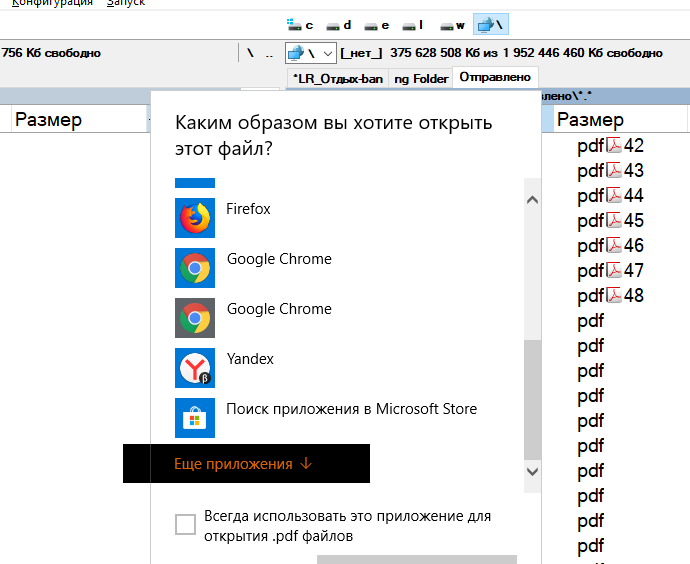Choose the blue-tiled Google Chrome icon
This screenshot has height=564, width=690.
click(195, 268)
